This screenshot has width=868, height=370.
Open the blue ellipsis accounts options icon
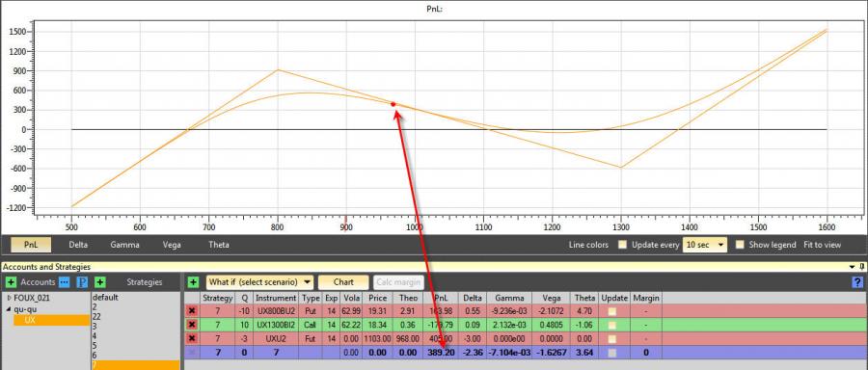65,282
